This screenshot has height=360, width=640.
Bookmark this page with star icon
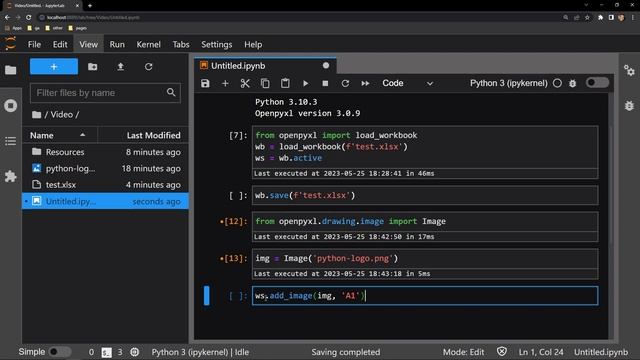(587, 18)
